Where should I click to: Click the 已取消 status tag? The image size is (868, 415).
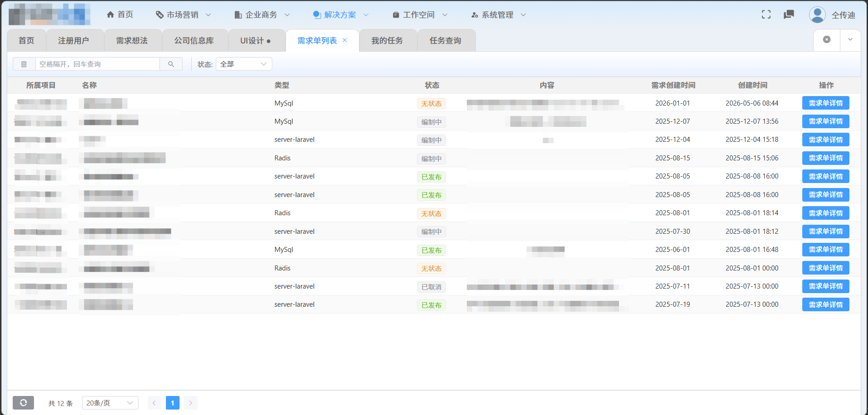coord(432,287)
